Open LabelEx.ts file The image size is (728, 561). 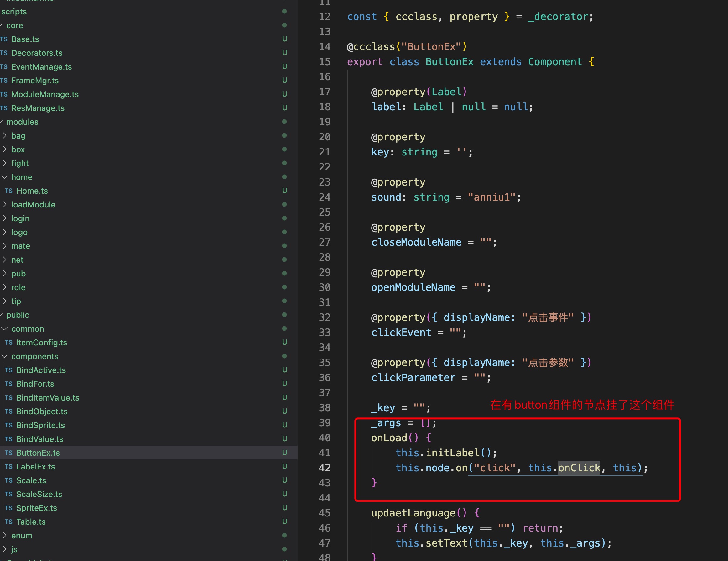[x=35, y=467]
